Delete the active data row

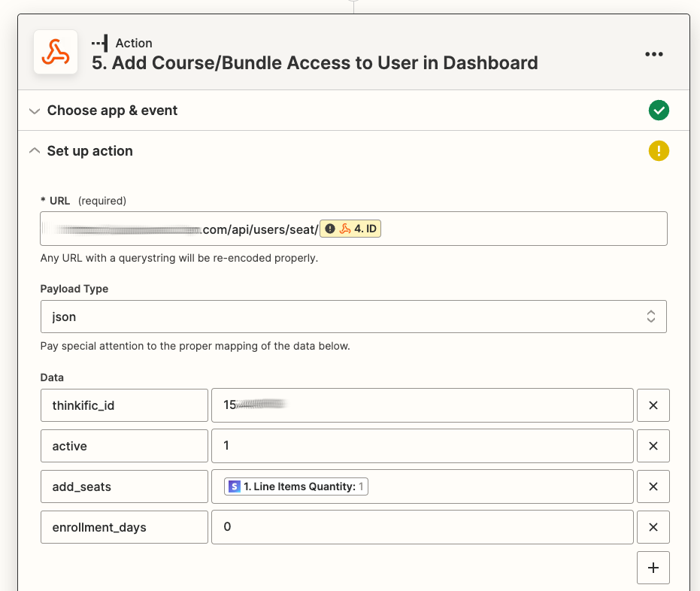click(653, 446)
